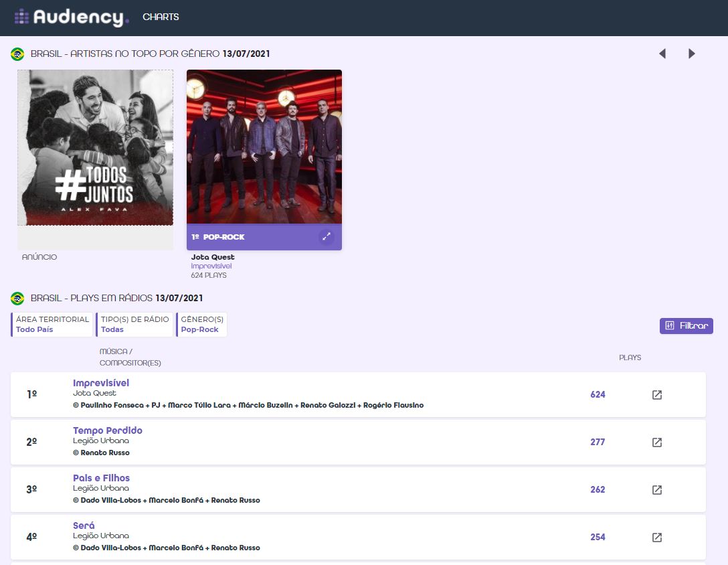Click the 254 plays count
728x565 pixels.
[598, 537]
